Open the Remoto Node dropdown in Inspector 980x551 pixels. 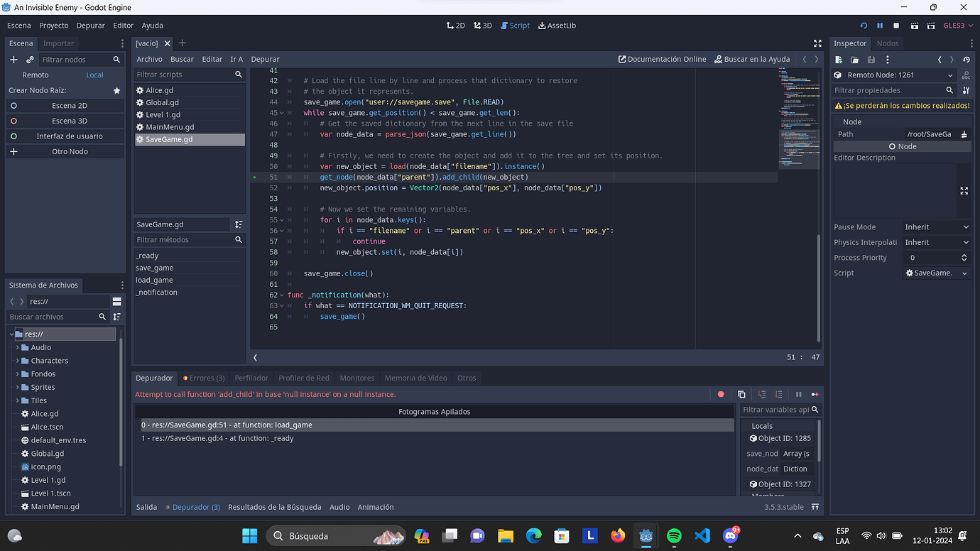point(902,75)
